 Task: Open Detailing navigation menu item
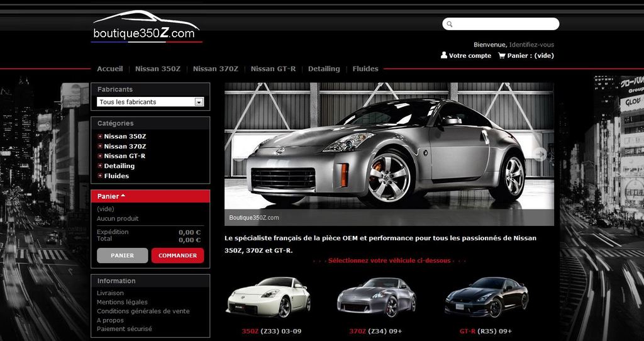pyautogui.click(x=324, y=69)
